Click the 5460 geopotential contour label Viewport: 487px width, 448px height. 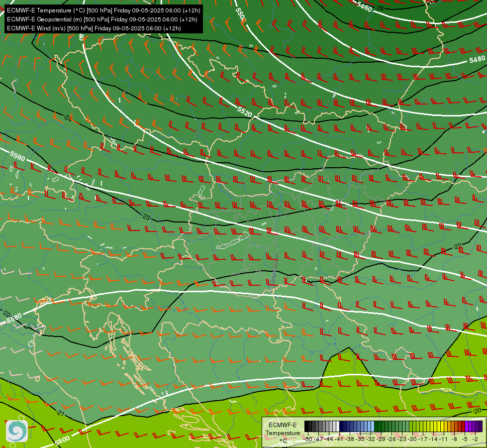364,6
